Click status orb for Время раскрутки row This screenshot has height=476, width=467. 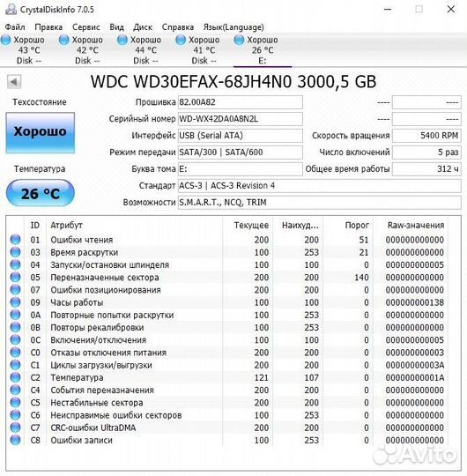pyautogui.click(x=15, y=252)
